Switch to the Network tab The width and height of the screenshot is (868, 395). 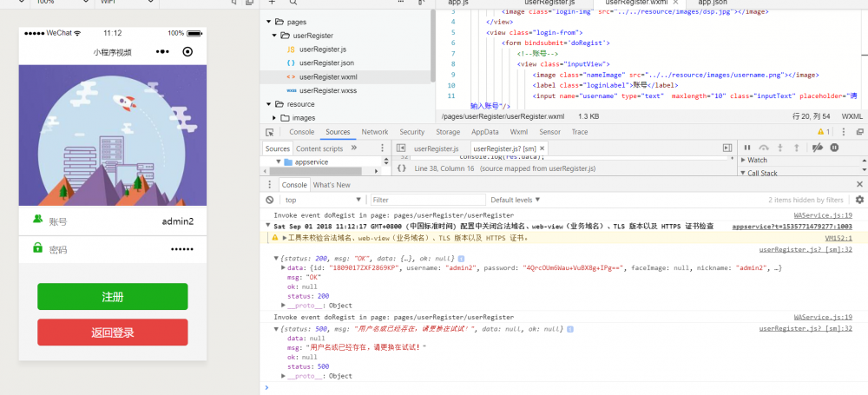pyautogui.click(x=375, y=132)
